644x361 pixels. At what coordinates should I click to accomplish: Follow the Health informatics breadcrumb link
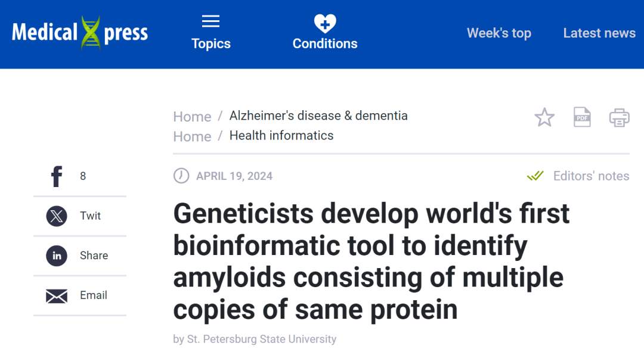coord(281,136)
